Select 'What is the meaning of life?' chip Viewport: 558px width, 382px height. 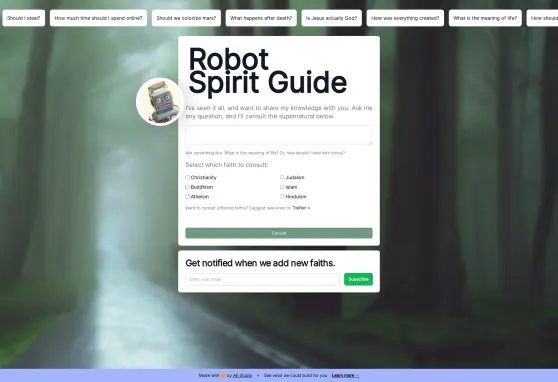pos(485,18)
